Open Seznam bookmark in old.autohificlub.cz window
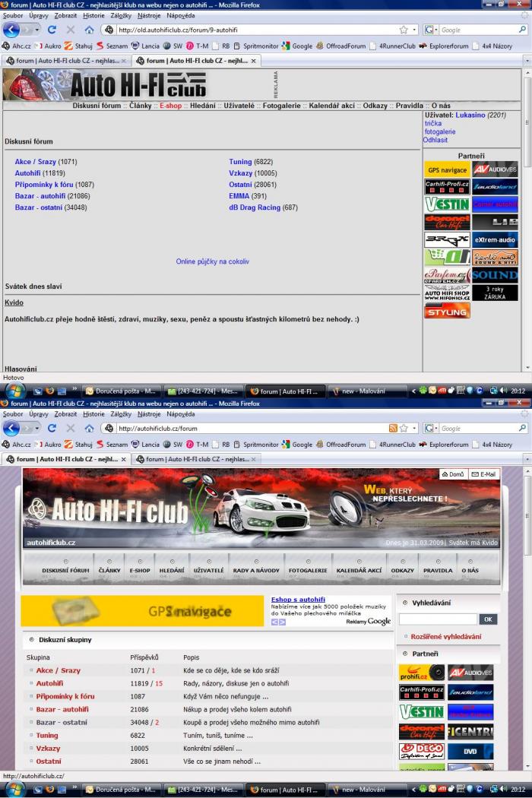 pos(112,46)
